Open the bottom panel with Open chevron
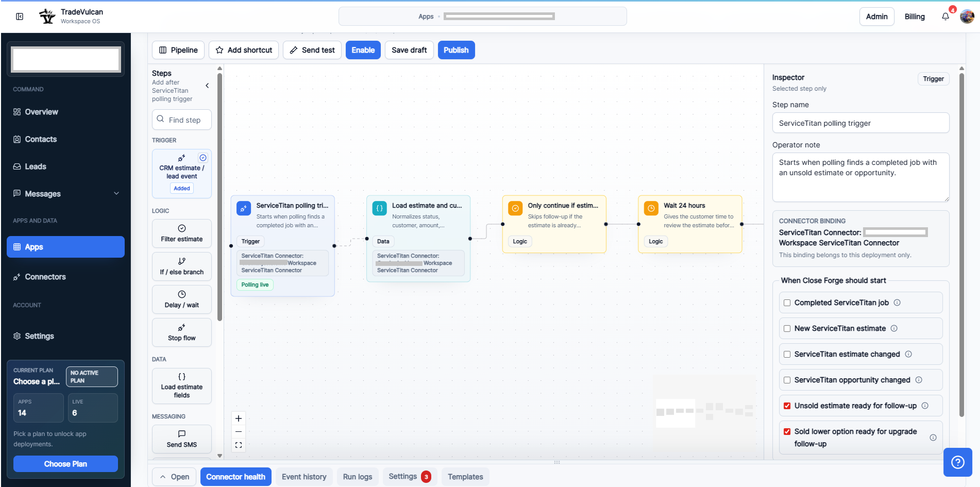 click(x=175, y=477)
